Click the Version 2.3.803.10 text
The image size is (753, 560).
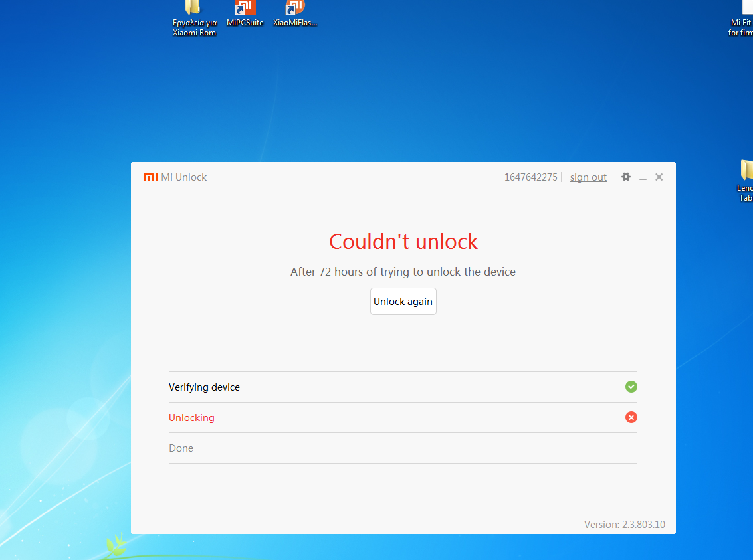[x=624, y=525]
